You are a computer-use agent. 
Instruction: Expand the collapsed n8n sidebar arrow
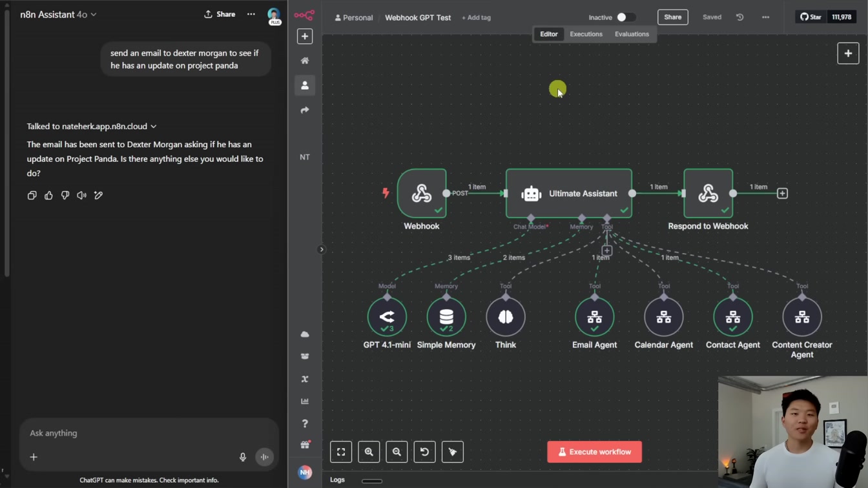pyautogui.click(x=322, y=249)
